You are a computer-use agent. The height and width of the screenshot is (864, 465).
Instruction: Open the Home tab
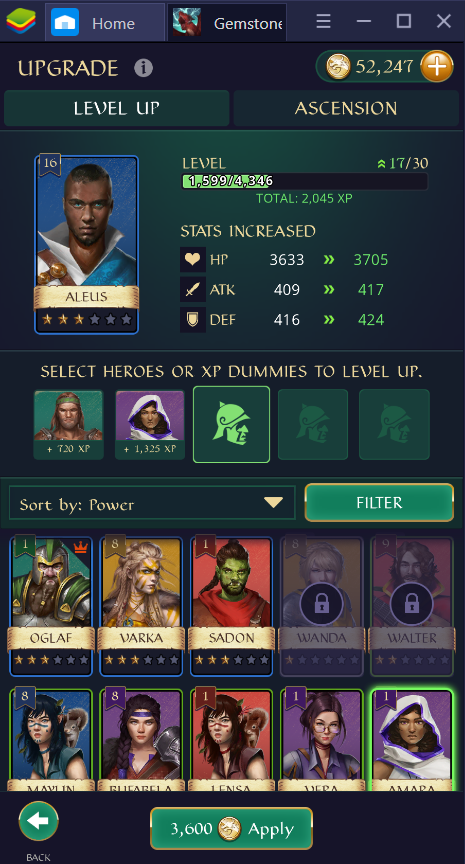click(x=105, y=23)
